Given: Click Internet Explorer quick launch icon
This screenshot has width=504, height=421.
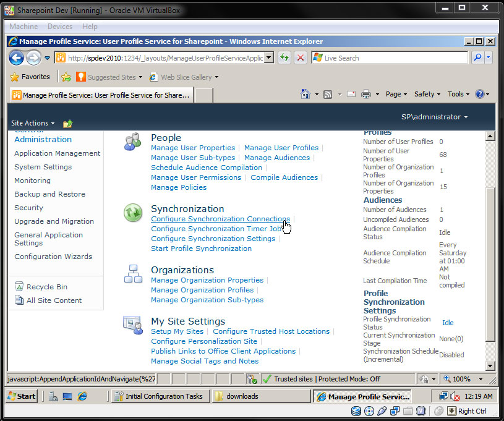Looking at the screenshot, I should [82, 396].
